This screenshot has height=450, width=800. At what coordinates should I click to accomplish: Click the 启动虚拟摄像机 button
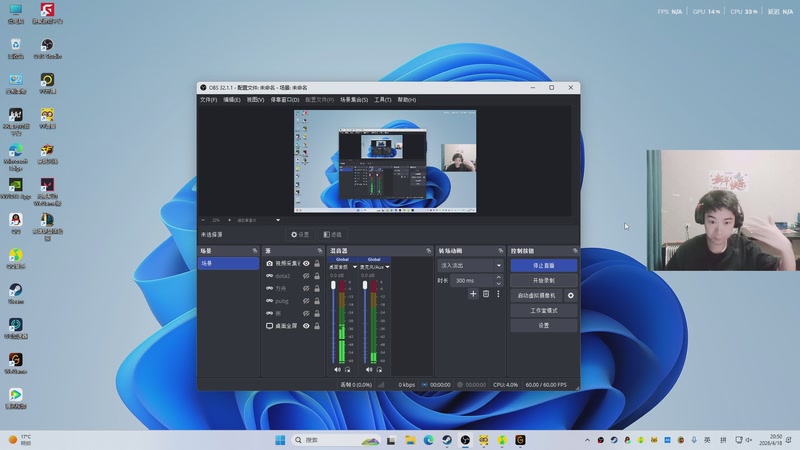point(536,295)
